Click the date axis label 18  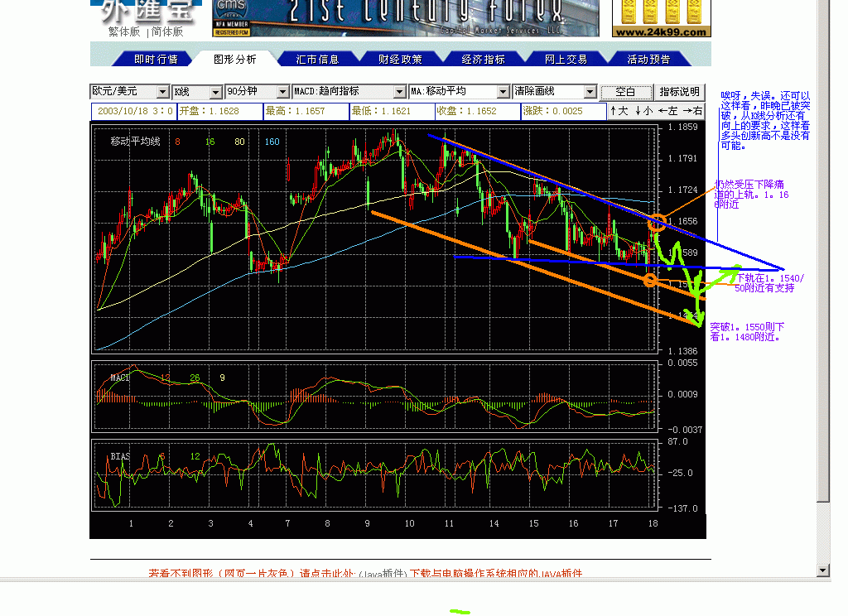653,523
